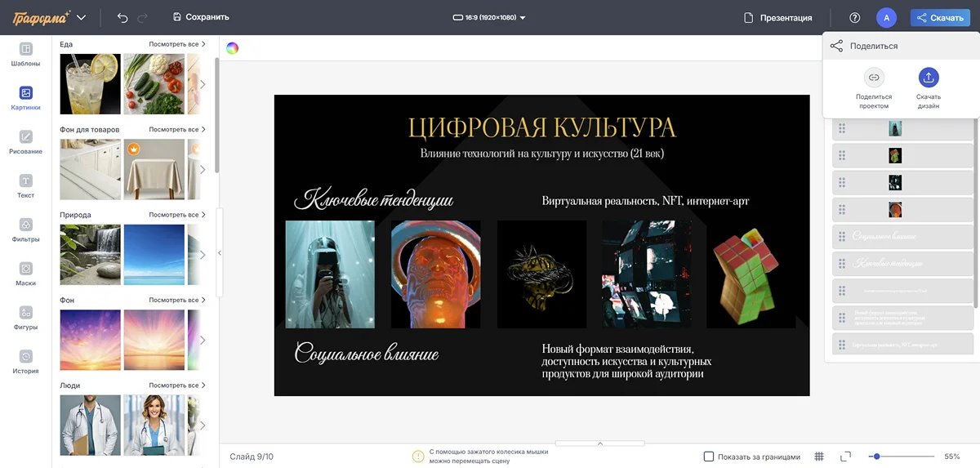Move the zoom slider handle
Image resolution: width=980 pixels, height=468 pixels.
pos(876,457)
